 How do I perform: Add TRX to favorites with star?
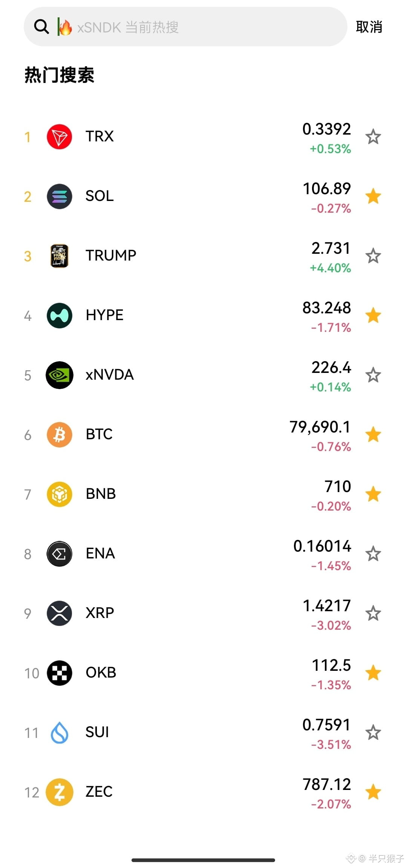pyautogui.click(x=373, y=136)
